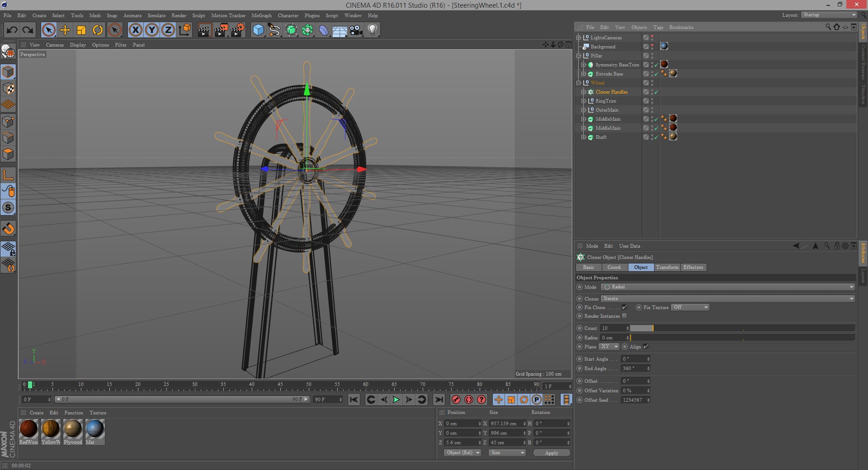Click the Floor/environment object icon
The width and height of the screenshot is (868, 470).
coord(340,30)
